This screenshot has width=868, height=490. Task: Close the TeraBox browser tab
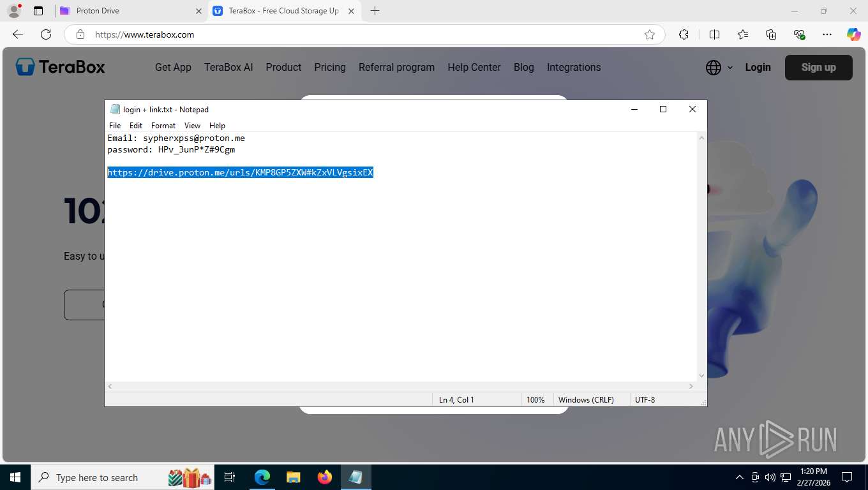click(352, 11)
